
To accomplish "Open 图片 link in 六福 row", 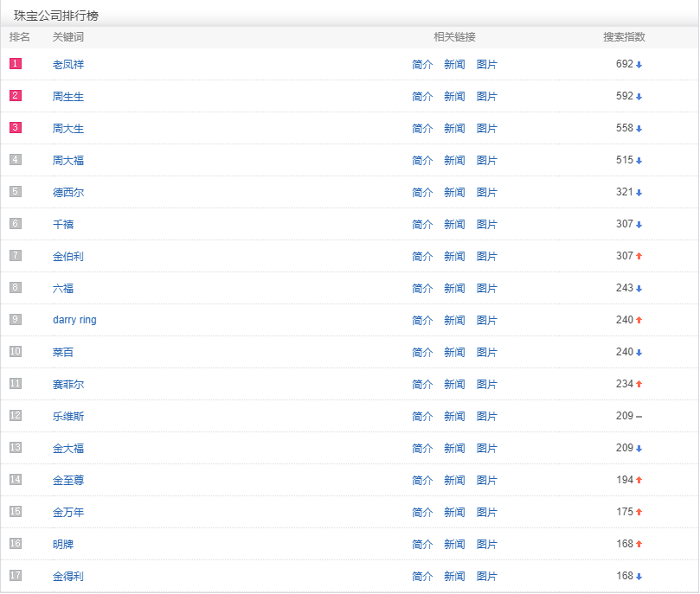I will pos(487,289).
